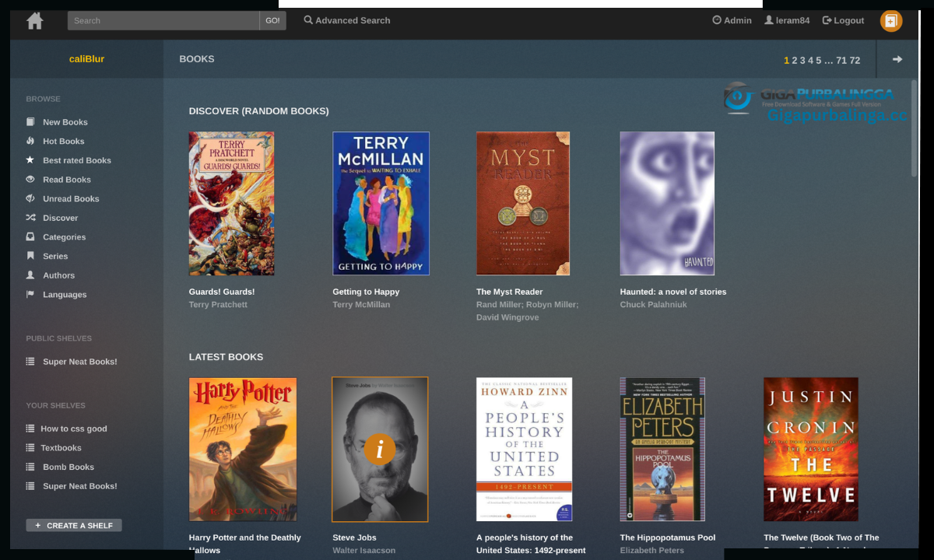Screen dimensions: 934x560
Task: Open Super Neat Books! under Your Shelves
Action: tap(80, 486)
